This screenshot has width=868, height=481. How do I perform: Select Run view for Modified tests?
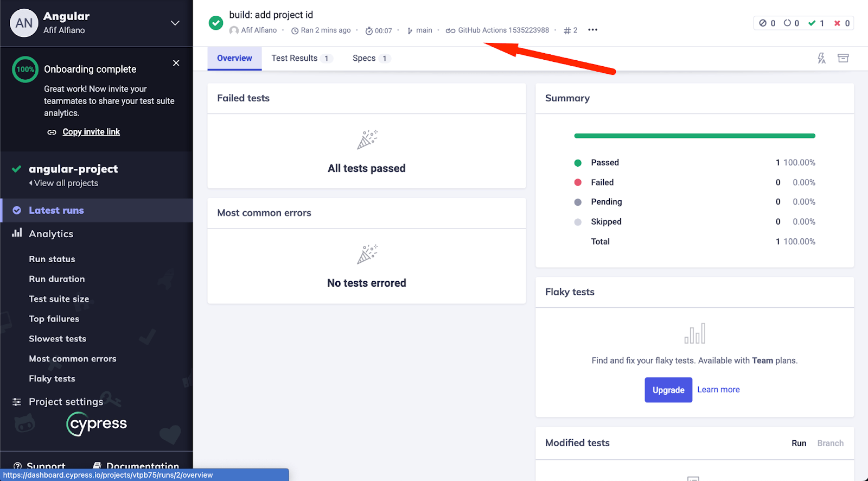point(799,443)
